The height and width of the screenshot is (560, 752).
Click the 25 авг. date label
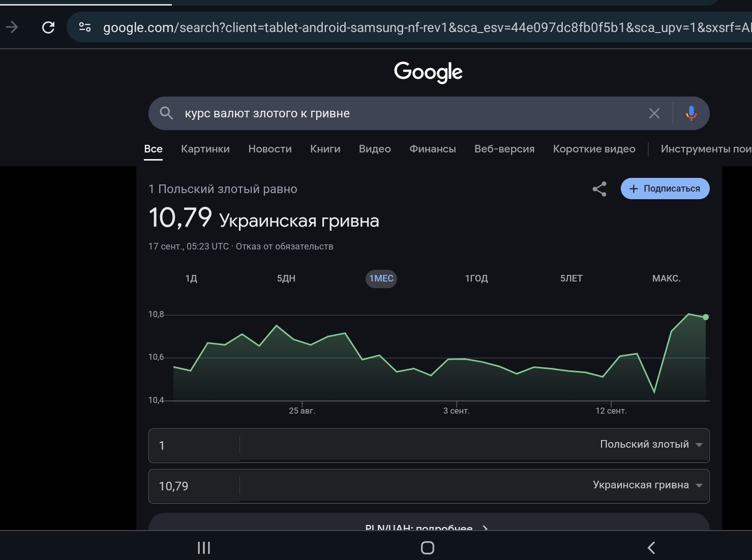302,411
